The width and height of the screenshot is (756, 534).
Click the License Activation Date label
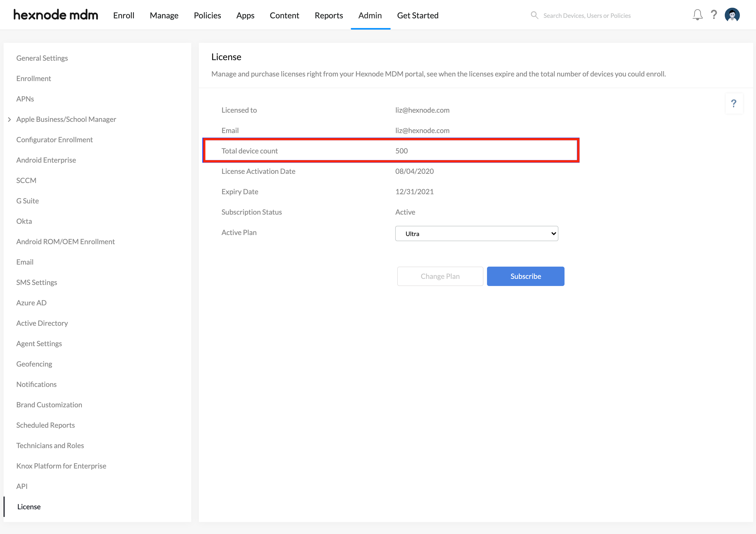click(x=258, y=171)
